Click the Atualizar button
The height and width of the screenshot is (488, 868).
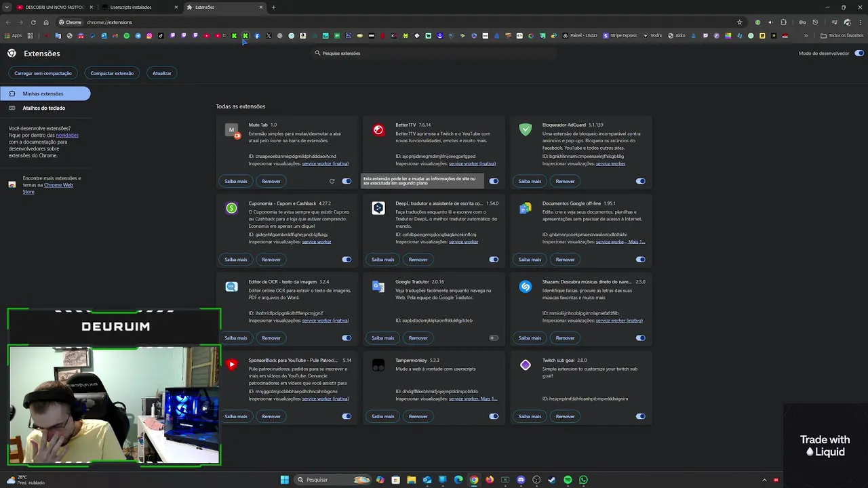coord(162,73)
